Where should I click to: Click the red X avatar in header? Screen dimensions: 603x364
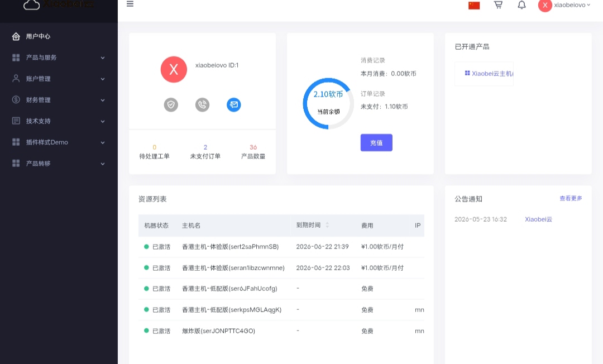(545, 6)
